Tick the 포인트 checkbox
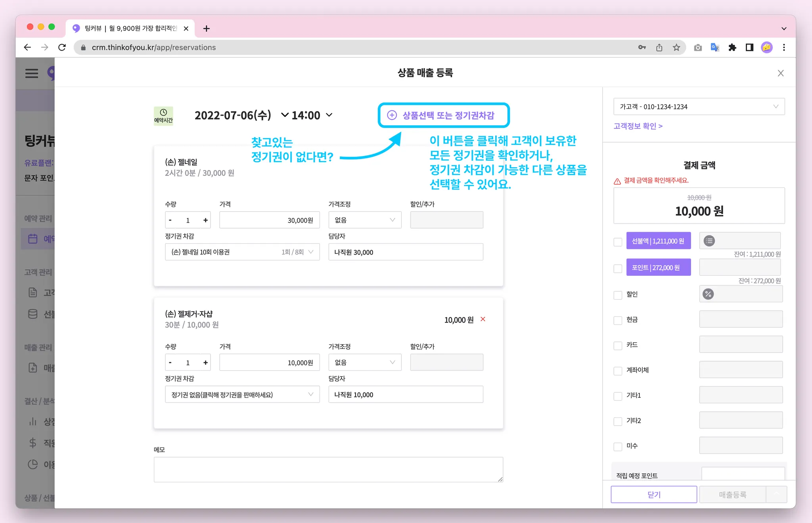812x523 pixels. click(x=618, y=269)
